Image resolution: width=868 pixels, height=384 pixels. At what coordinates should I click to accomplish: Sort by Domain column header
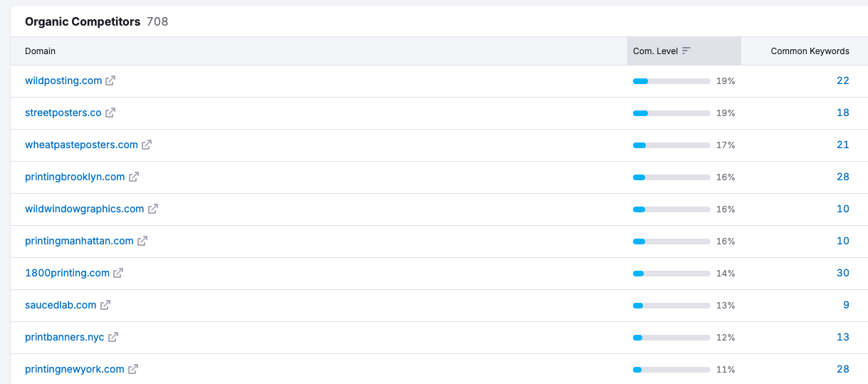tap(40, 51)
